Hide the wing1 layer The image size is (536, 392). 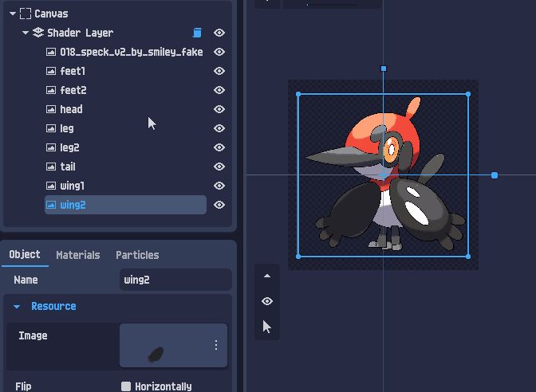(219, 186)
